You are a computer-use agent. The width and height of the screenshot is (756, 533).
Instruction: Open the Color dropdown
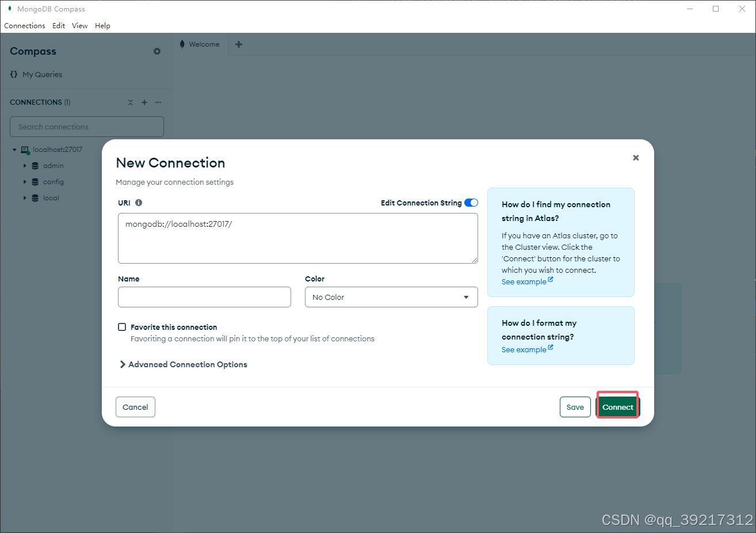(x=391, y=297)
